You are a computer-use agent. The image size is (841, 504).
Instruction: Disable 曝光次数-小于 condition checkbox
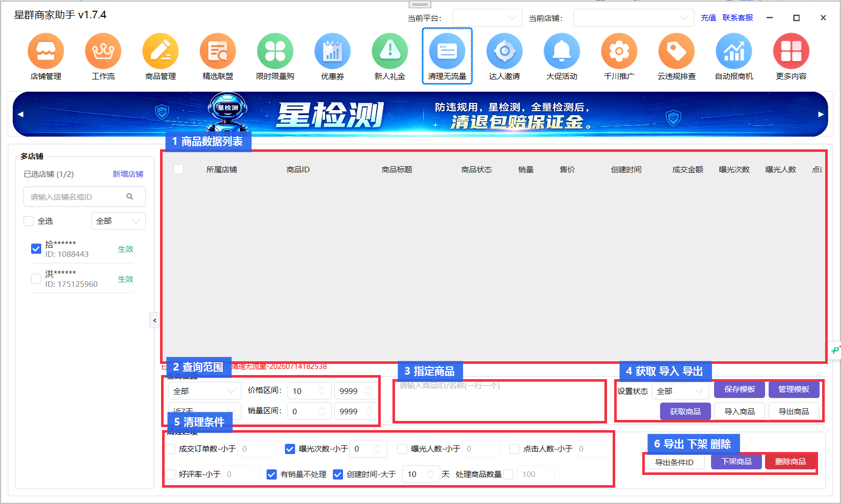pyautogui.click(x=290, y=449)
